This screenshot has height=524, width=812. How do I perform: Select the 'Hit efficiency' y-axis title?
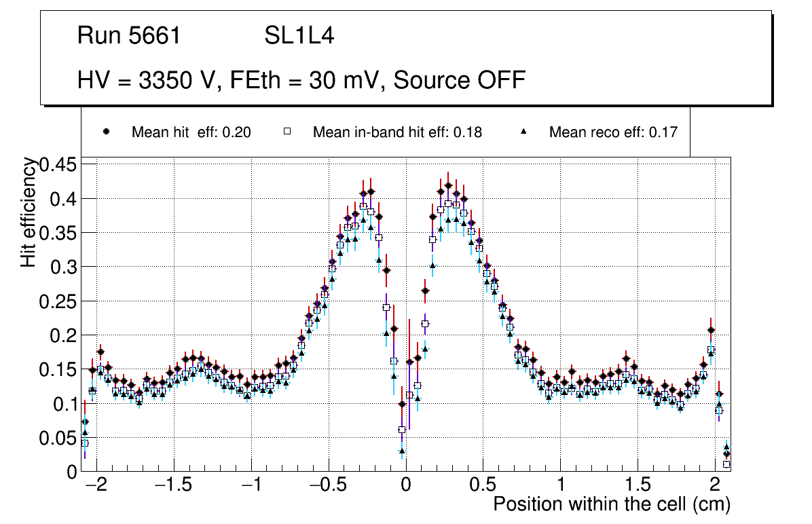pos(29,212)
